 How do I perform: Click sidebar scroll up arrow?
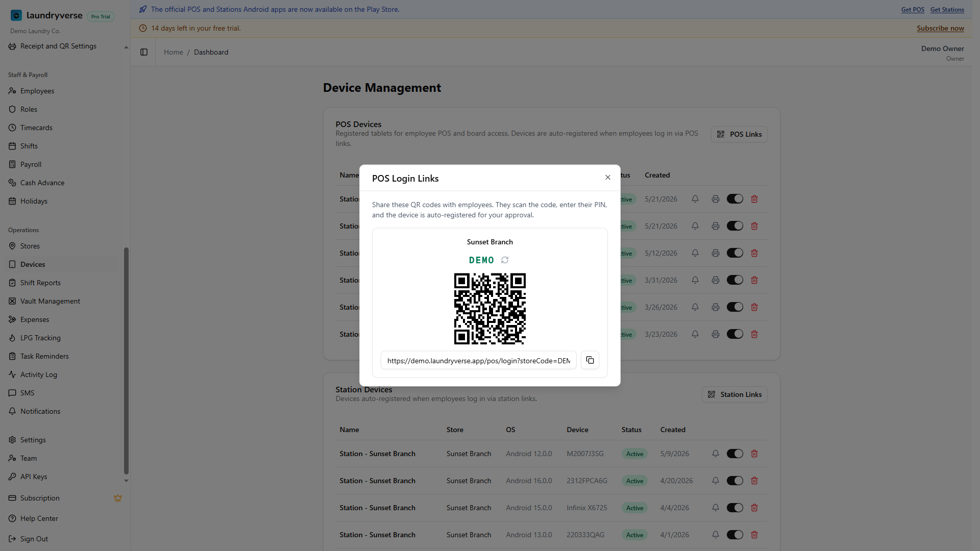click(x=126, y=47)
